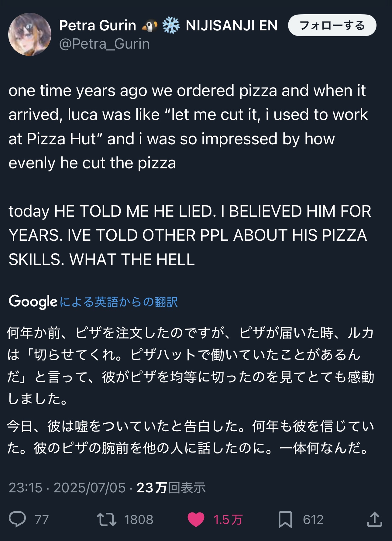This screenshot has width=392, height=541.
Task: Unlike the tweet via the pink heart
Action: click(x=196, y=519)
